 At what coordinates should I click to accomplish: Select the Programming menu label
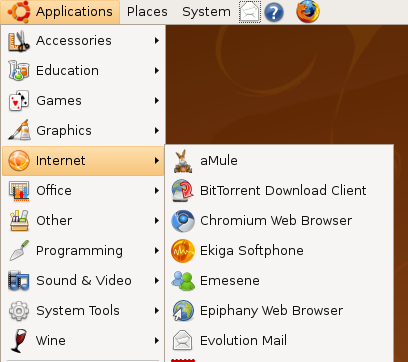pyautogui.click(x=79, y=251)
